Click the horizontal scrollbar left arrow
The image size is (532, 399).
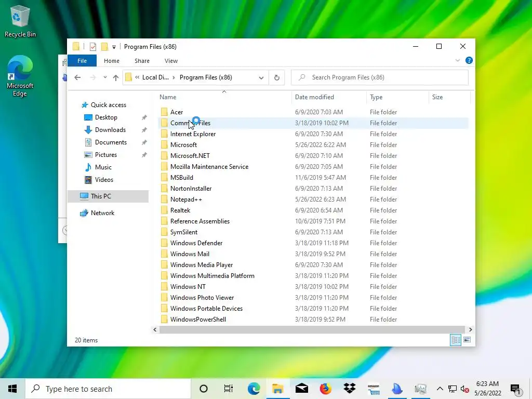(x=155, y=329)
